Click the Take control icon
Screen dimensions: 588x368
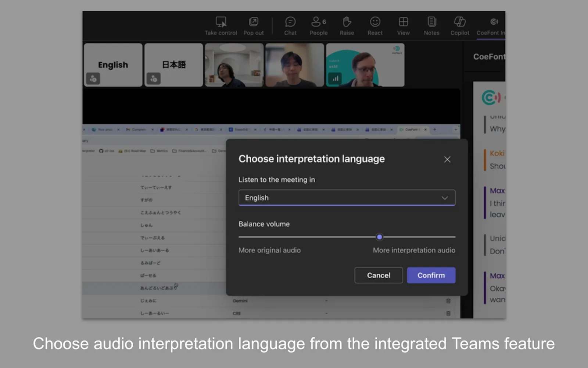221,22
